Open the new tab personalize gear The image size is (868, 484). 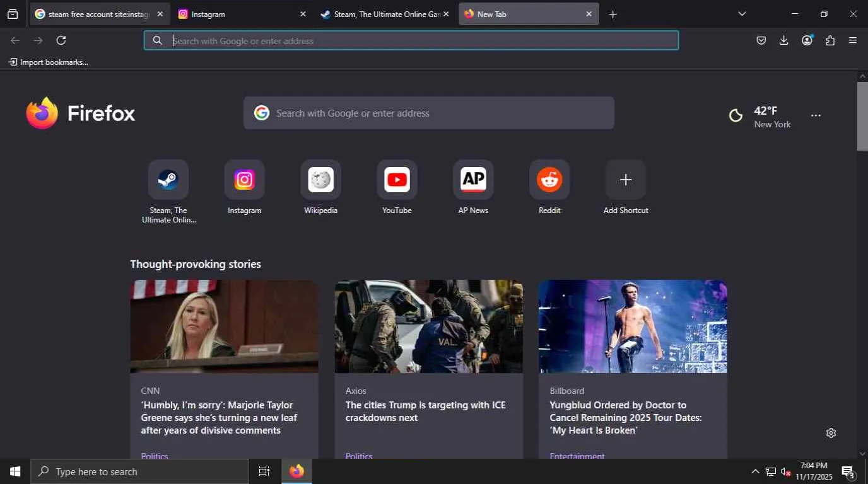click(831, 433)
